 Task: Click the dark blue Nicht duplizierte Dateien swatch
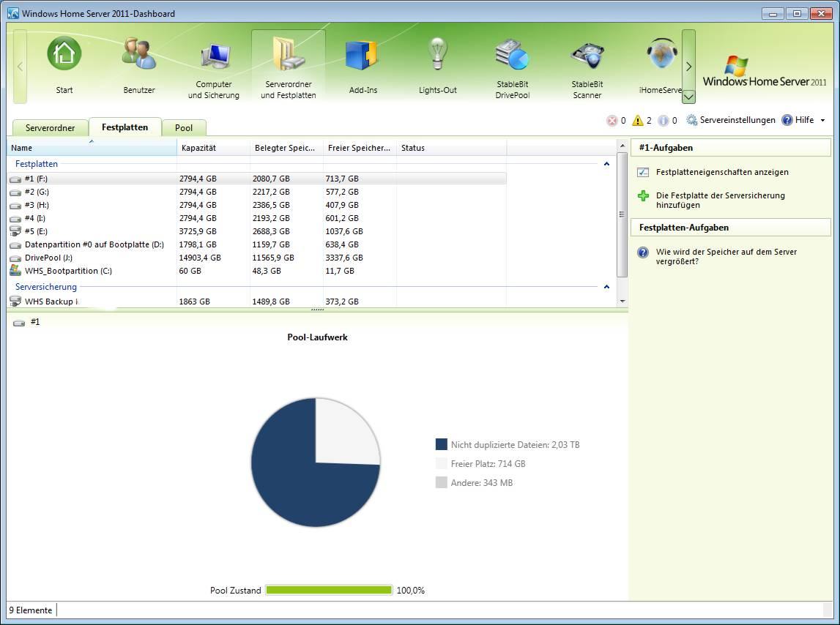442,444
